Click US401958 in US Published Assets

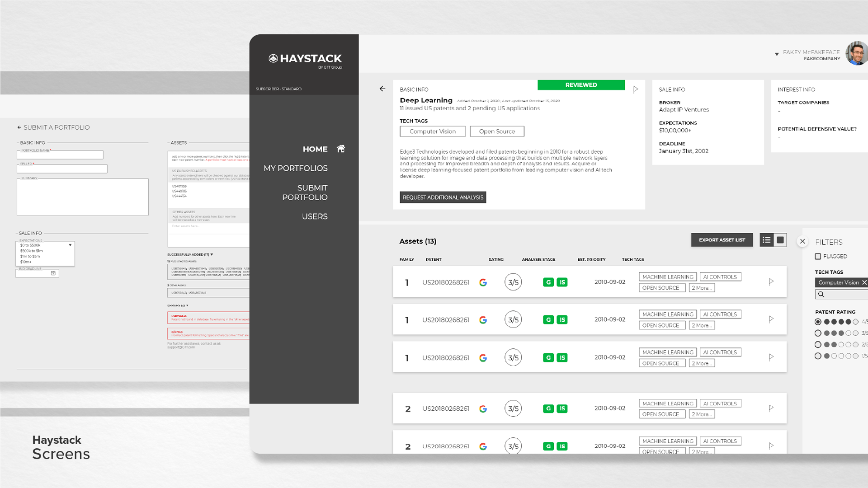click(x=179, y=186)
